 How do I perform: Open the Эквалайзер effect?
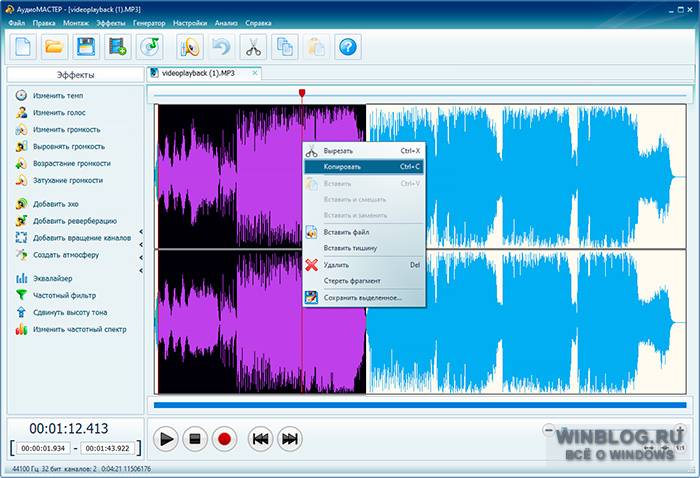[52, 278]
